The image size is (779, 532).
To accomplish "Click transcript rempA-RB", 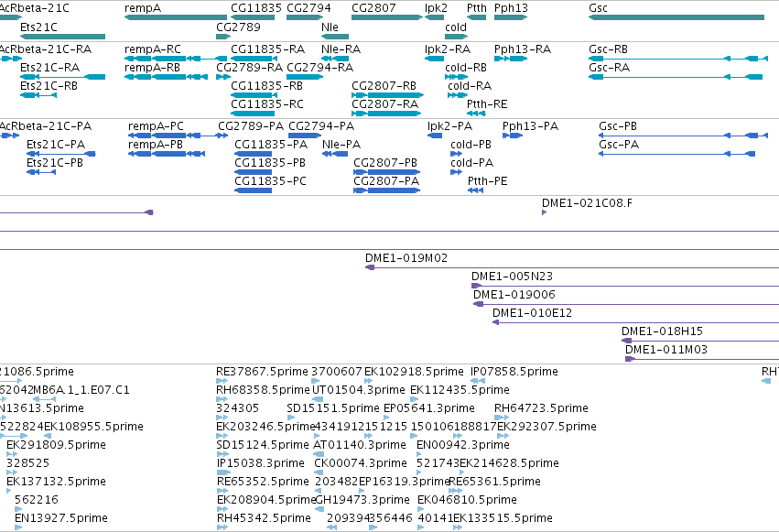I will [x=166, y=77].
